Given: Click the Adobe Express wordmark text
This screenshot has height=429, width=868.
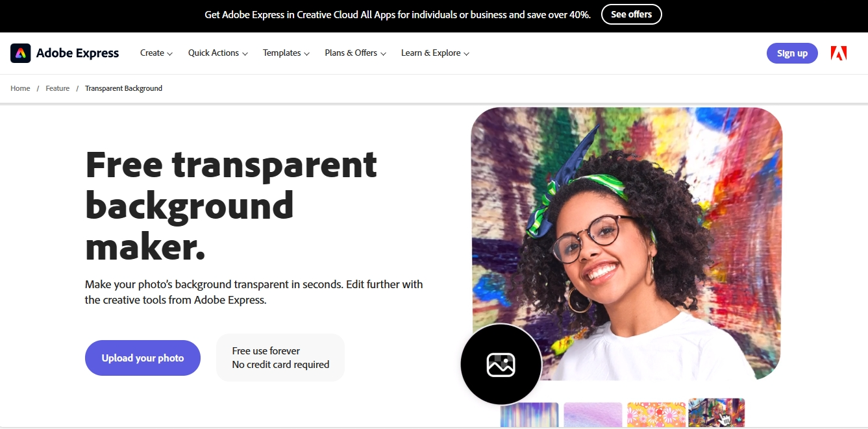Looking at the screenshot, I should click(x=77, y=53).
